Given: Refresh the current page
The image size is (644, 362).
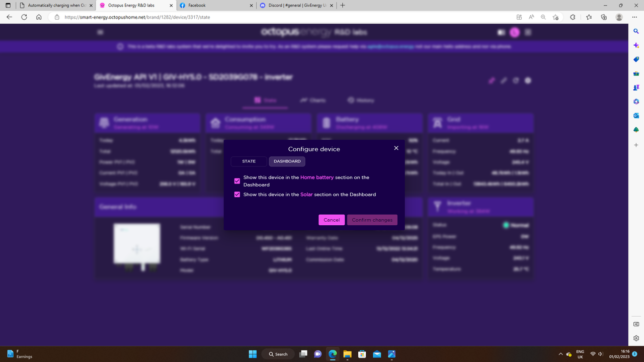Looking at the screenshot, I should pyautogui.click(x=24, y=17).
